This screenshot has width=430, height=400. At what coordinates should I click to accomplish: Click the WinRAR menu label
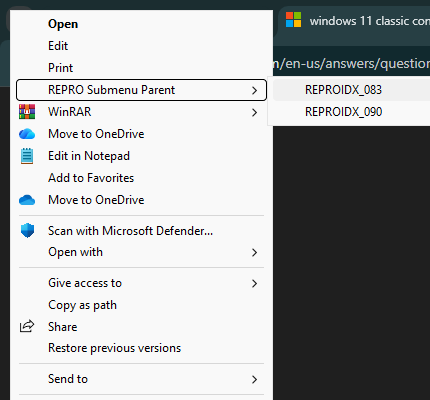coord(70,112)
